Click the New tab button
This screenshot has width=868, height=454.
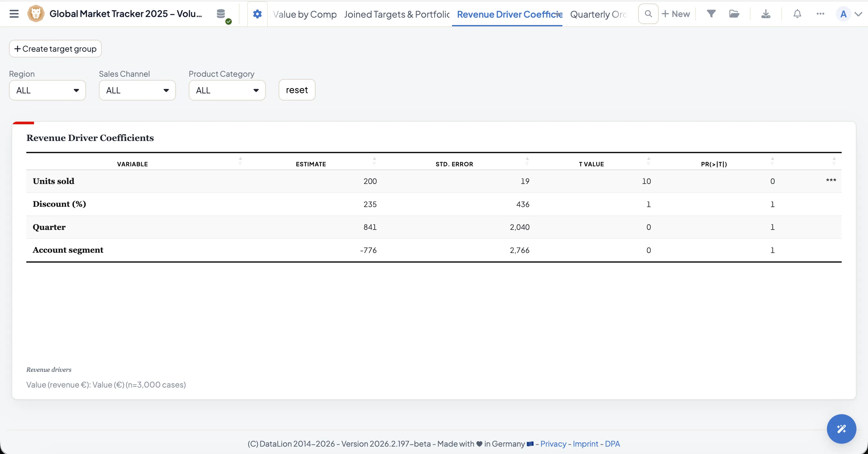pos(676,14)
